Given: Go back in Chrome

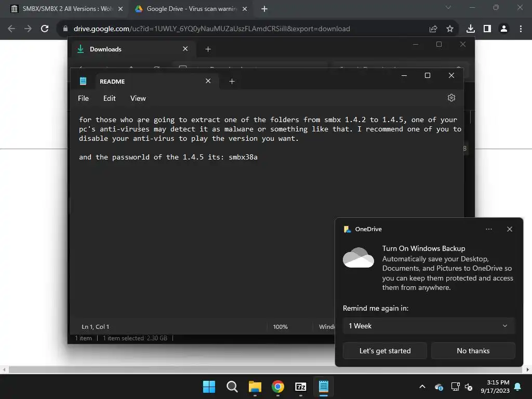Looking at the screenshot, I should (x=11, y=29).
